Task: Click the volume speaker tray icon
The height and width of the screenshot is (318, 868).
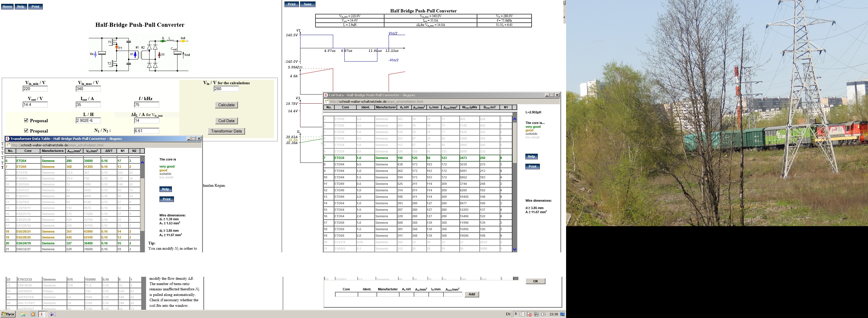Action: click(543, 314)
